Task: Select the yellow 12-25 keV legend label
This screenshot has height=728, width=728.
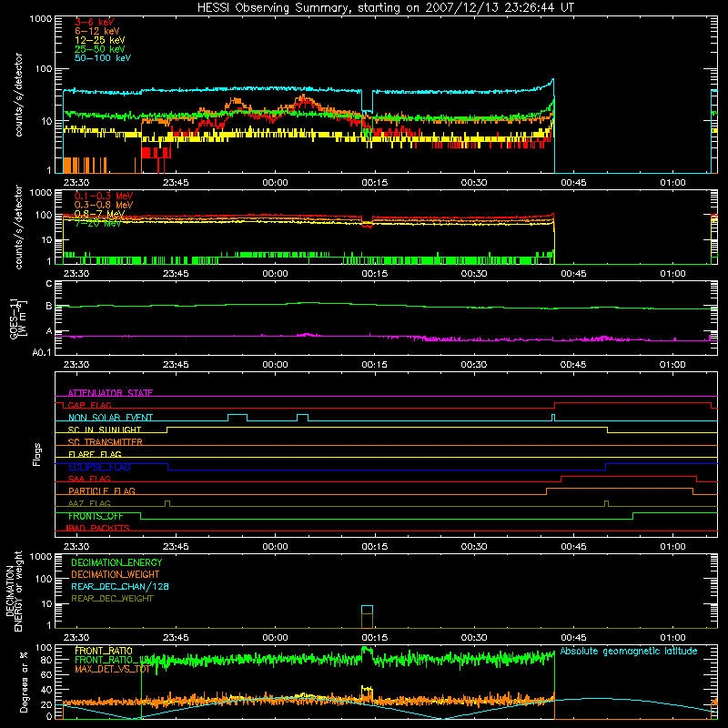Action: click(100, 40)
